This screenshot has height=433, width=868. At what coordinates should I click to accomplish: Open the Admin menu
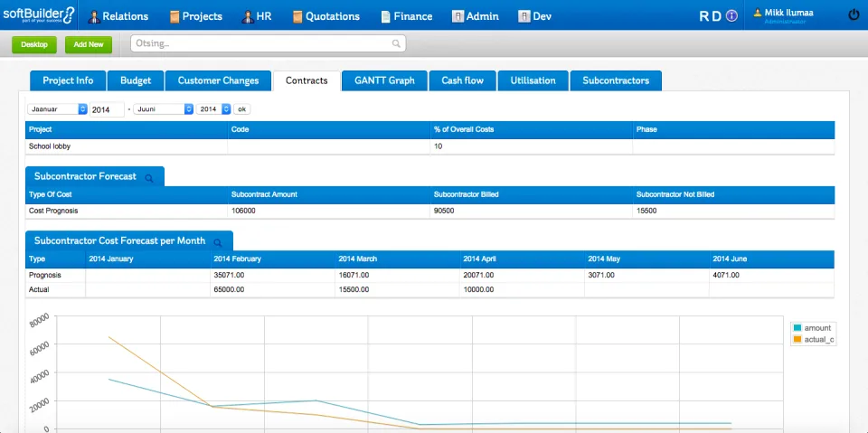click(x=476, y=16)
